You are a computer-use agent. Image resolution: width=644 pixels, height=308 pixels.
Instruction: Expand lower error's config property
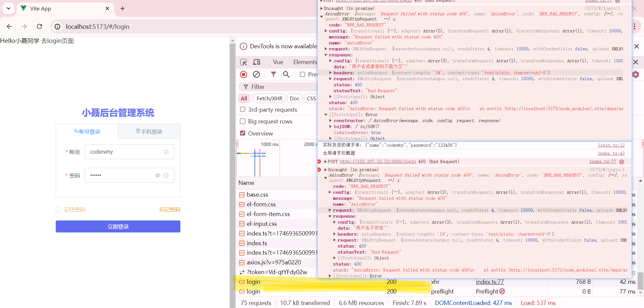point(330,192)
